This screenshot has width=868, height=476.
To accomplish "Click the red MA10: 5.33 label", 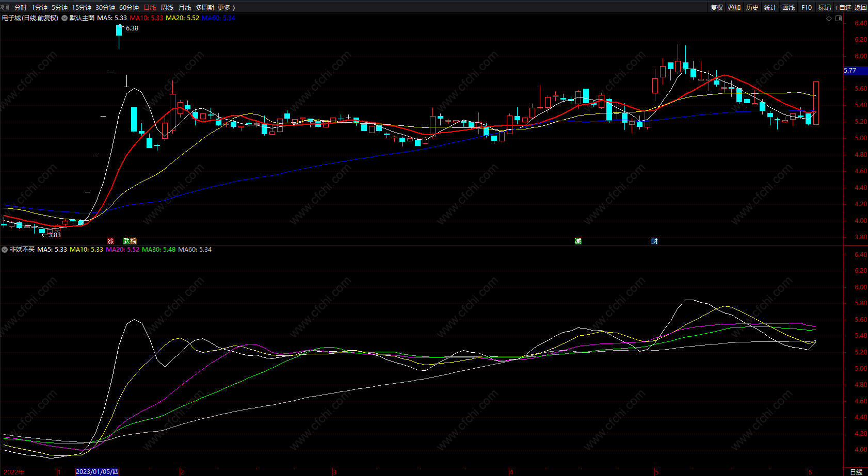I will point(146,18).
